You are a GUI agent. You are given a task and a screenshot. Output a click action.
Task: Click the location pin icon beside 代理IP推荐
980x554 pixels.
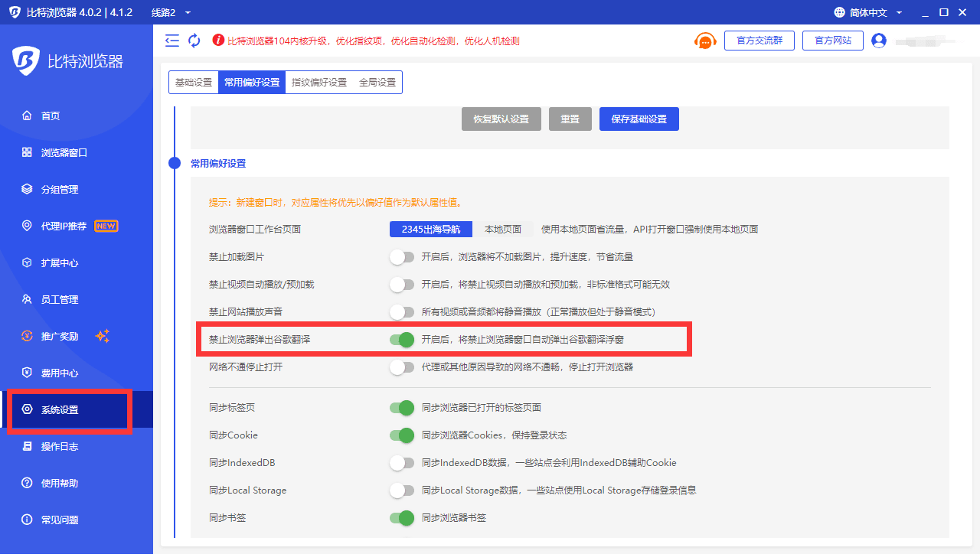(27, 226)
